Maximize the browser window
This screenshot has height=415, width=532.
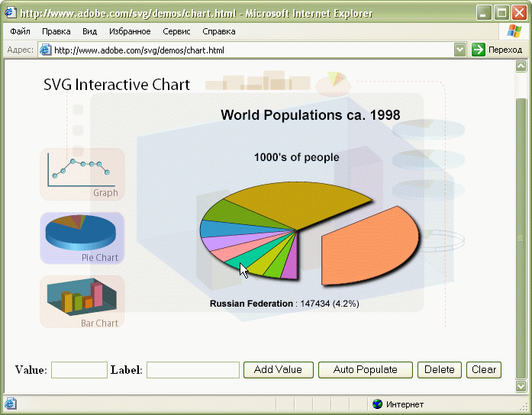501,13
